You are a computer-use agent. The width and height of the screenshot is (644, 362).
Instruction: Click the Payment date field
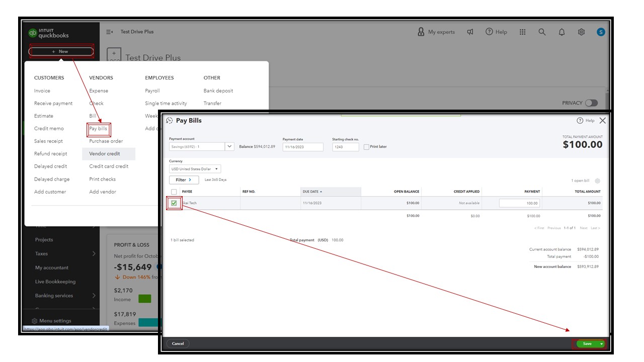coord(303,147)
